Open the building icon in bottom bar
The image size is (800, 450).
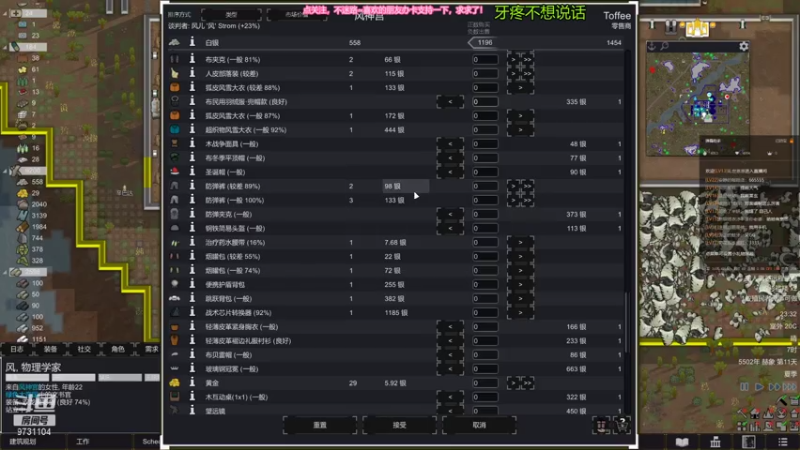715,442
